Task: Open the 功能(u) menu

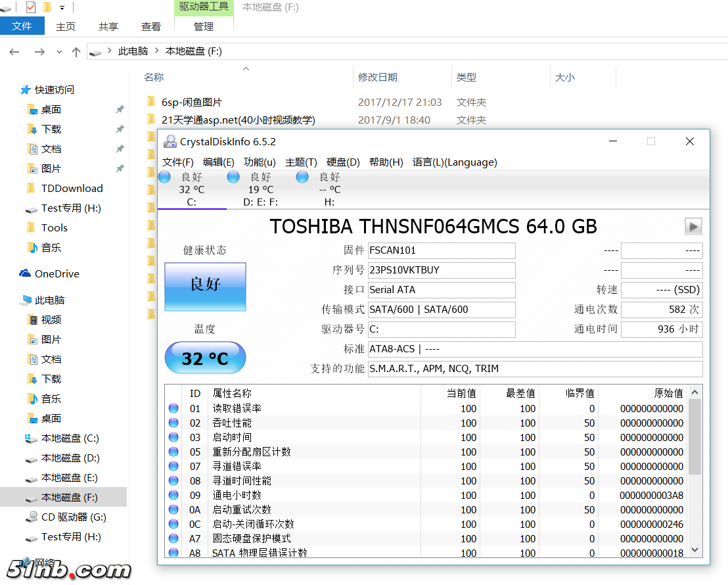Action: (260, 162)
